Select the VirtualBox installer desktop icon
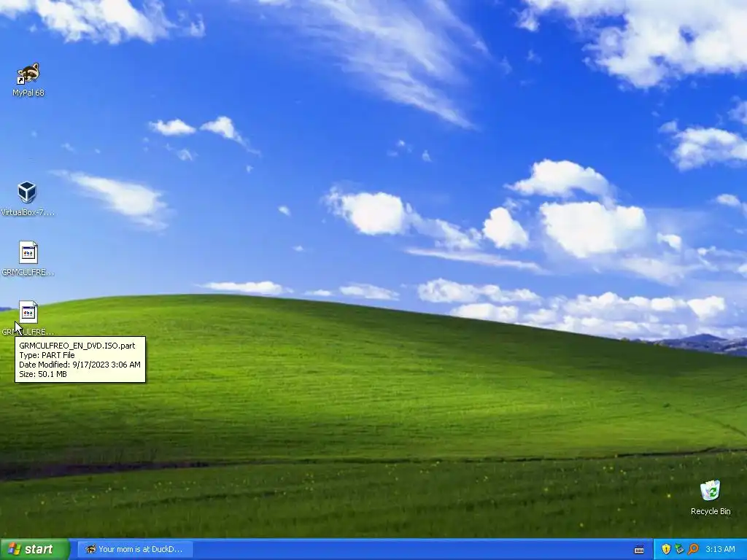Image resolution: width=747 pixels, height=560 pixels. [27, 199]
